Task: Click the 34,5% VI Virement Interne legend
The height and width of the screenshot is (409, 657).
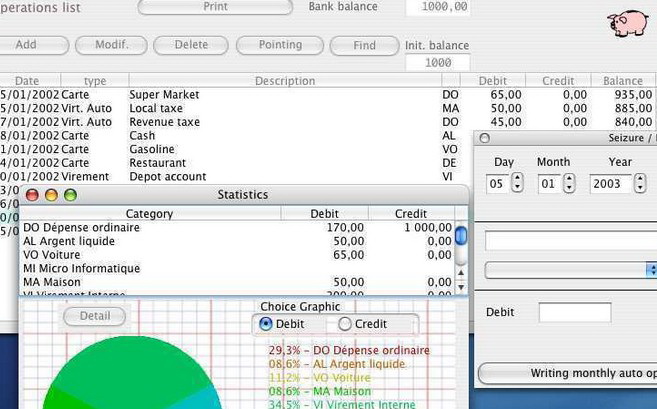Action: (x=342, y=404)
